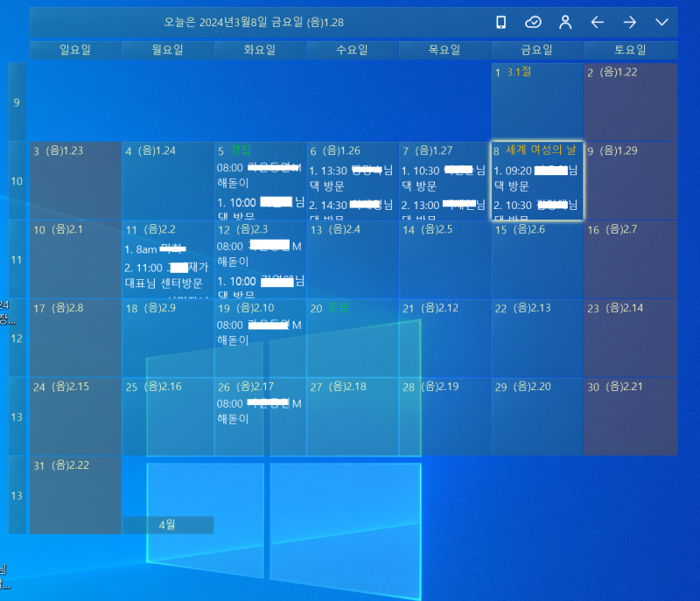This screenshot has height=601, width=700.
Task: Click week number 11 label
Action: click(17, 259)
